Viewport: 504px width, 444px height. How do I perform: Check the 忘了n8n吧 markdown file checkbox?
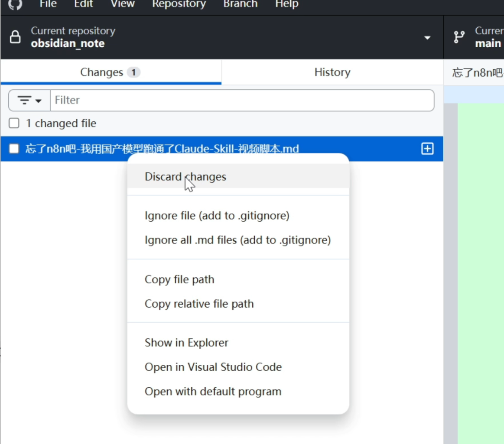click(x=14, y=149)
